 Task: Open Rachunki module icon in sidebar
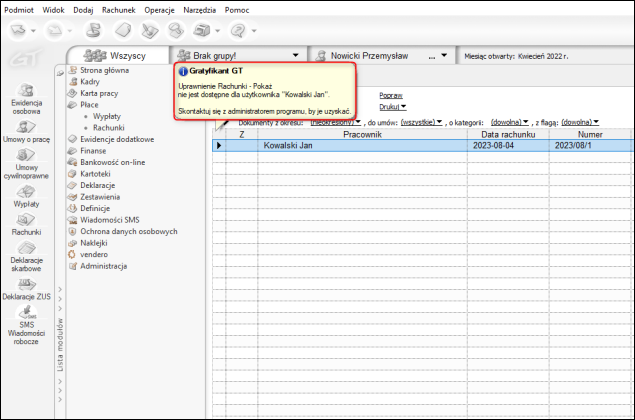[x=26, y=225]
